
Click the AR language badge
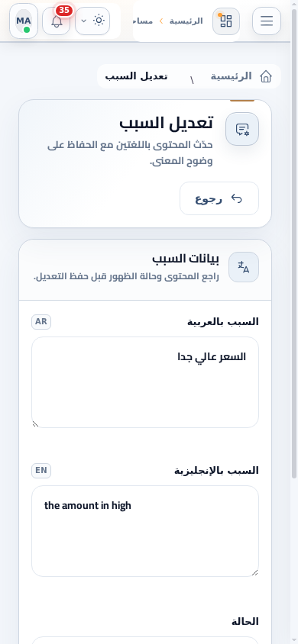click(x=41, y=322)
